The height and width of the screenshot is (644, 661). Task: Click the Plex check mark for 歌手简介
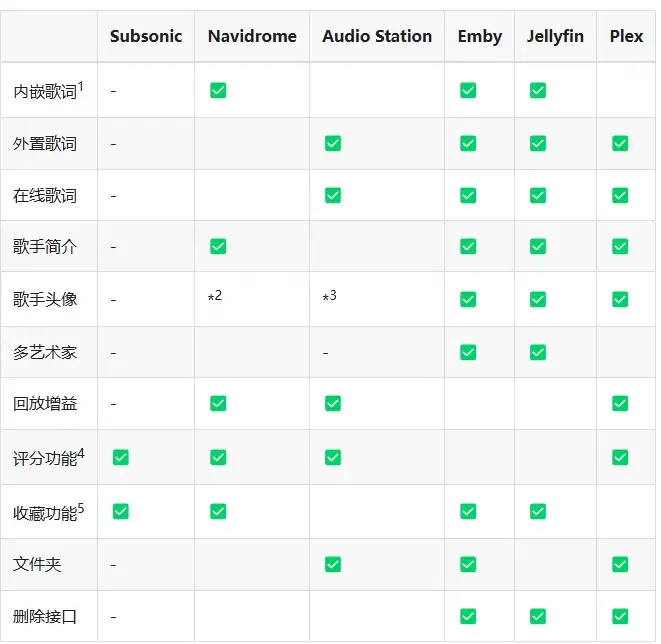coord(620,247)
